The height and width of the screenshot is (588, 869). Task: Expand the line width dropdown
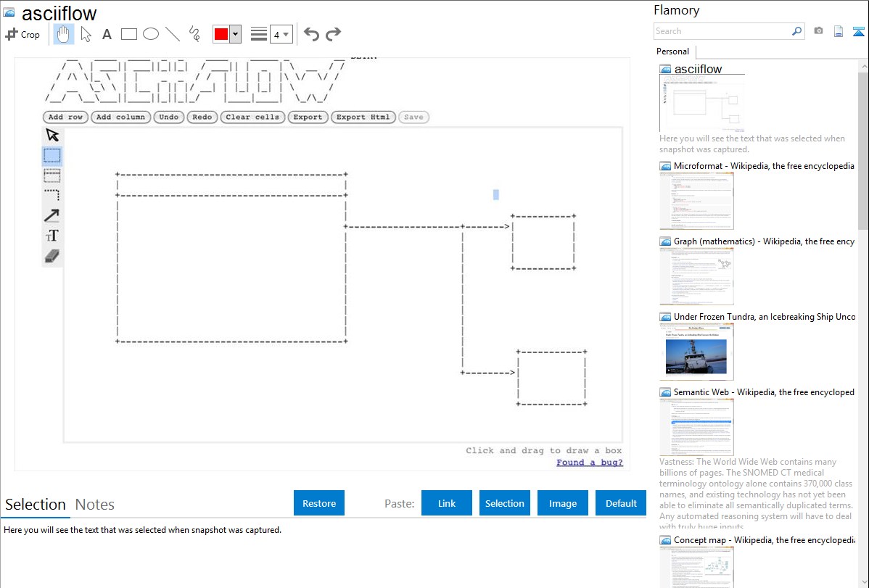281,34
